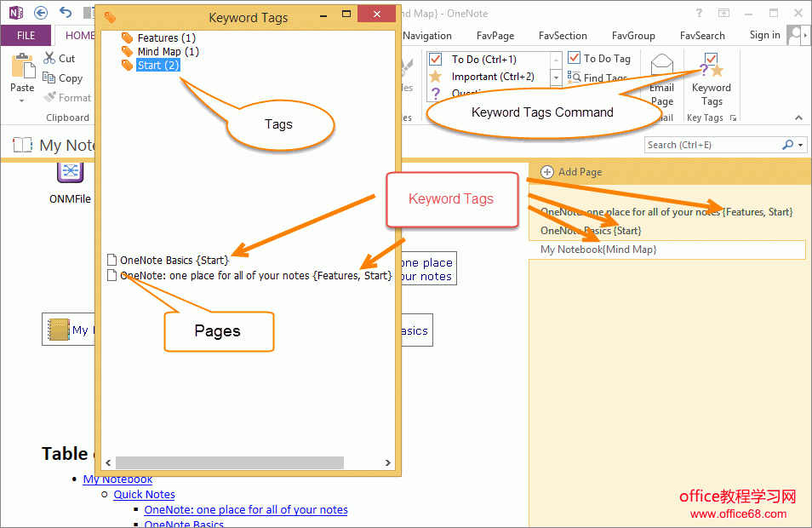The width and height of the screenshot is (812, 528).
Task: Open the Navigation ribbon tab
Action: pyautogui.click(x=427, y=35)
